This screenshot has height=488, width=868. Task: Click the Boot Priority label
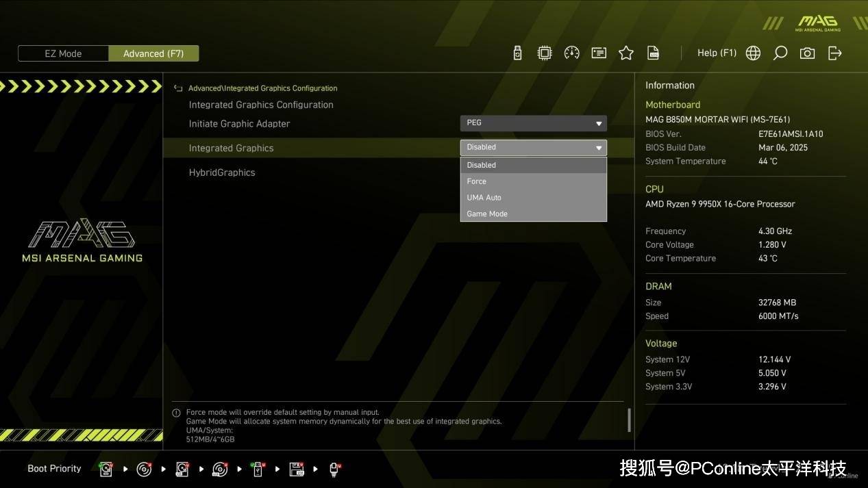tap(54, 469)
